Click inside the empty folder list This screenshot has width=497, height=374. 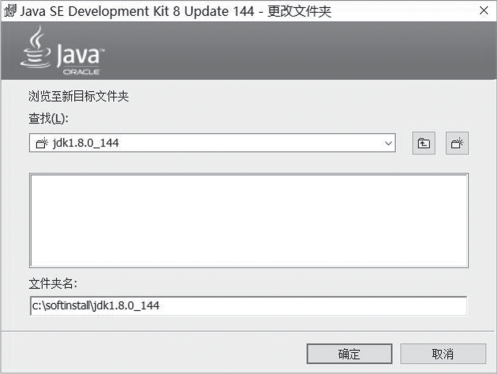click(249, 220)
